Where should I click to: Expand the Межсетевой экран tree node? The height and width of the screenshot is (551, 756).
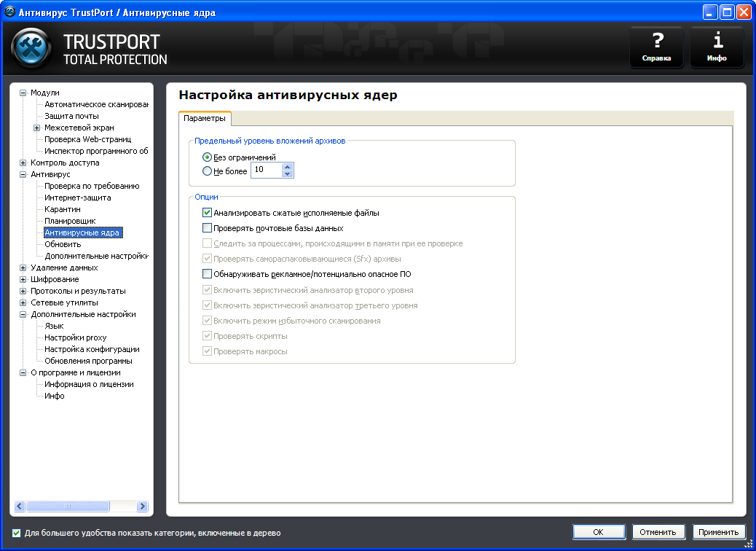point(36,128)
